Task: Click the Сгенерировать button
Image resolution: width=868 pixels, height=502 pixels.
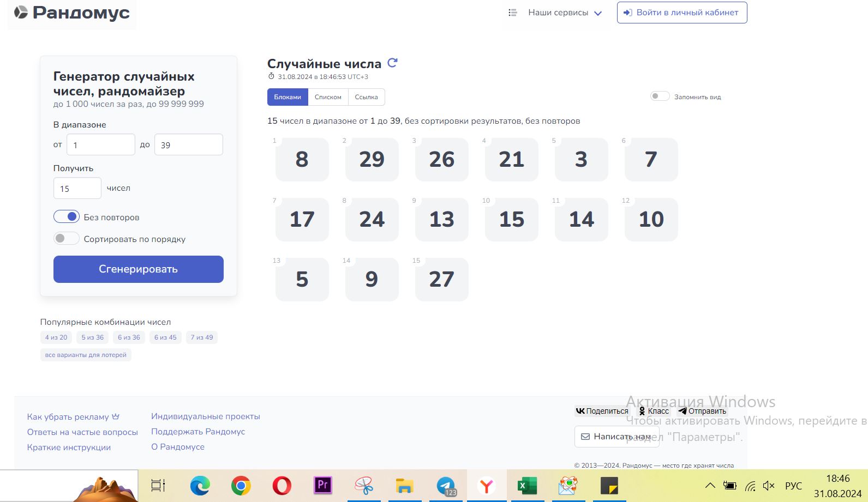Action: [139, 269]
